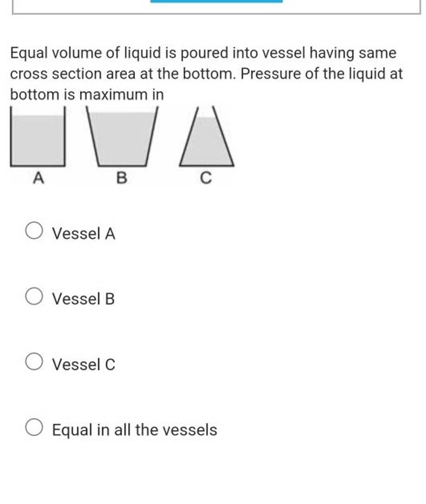
Task: Click the letter A below the first vessel
Action: (x=39, y=178)
